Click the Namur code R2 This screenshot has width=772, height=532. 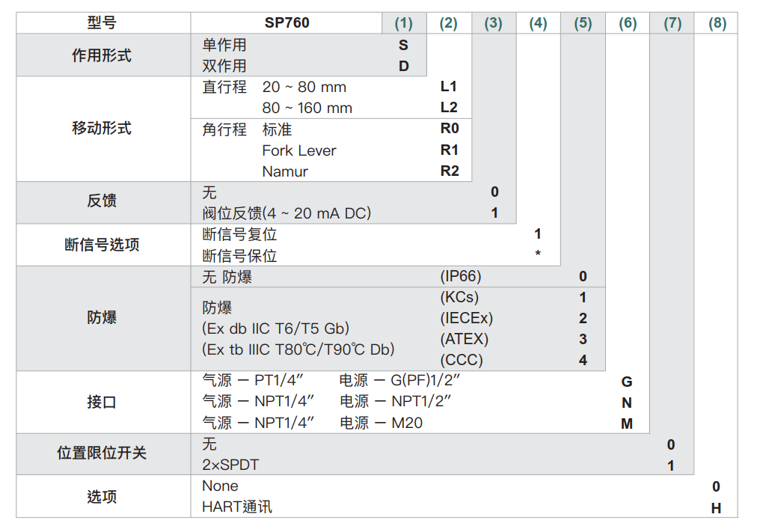tap(449, 171)
